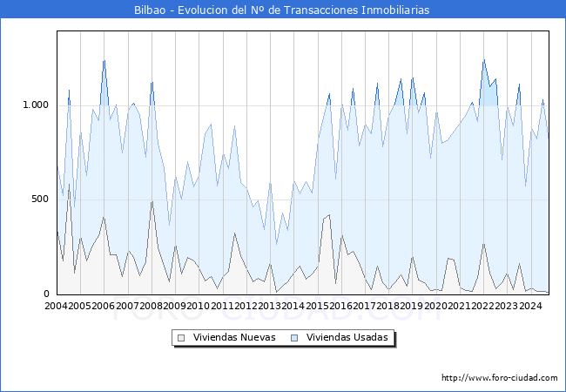
Task: Click the x-axis year label 2011
Action: 222,306
